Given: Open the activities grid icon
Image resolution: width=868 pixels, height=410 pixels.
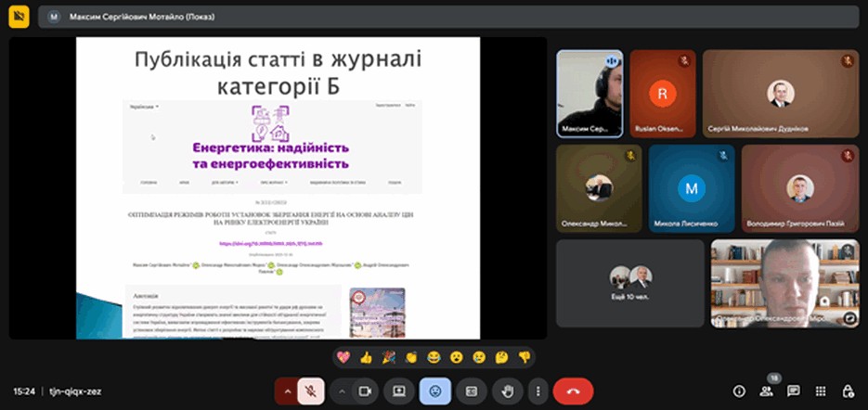Looking at the screenshot, I should [x=821, y=391].
